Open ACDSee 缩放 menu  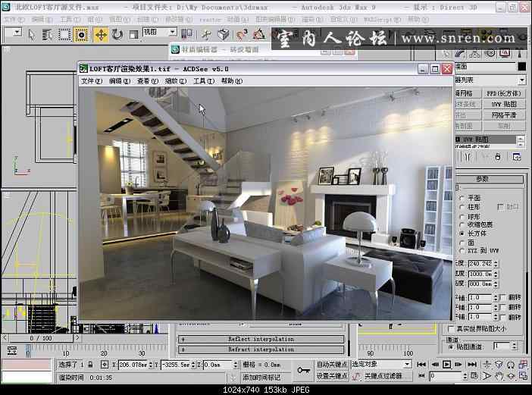[x=176, y=81]
